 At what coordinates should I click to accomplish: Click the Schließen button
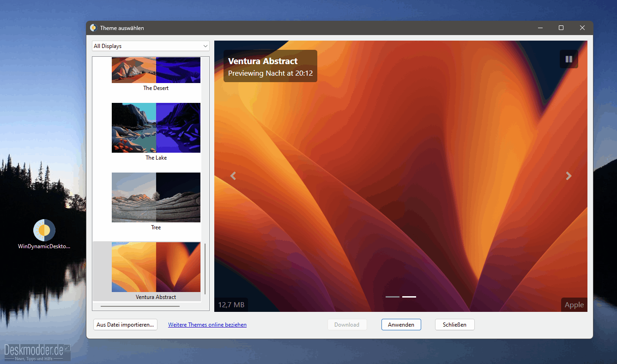[x=454, y=325]
